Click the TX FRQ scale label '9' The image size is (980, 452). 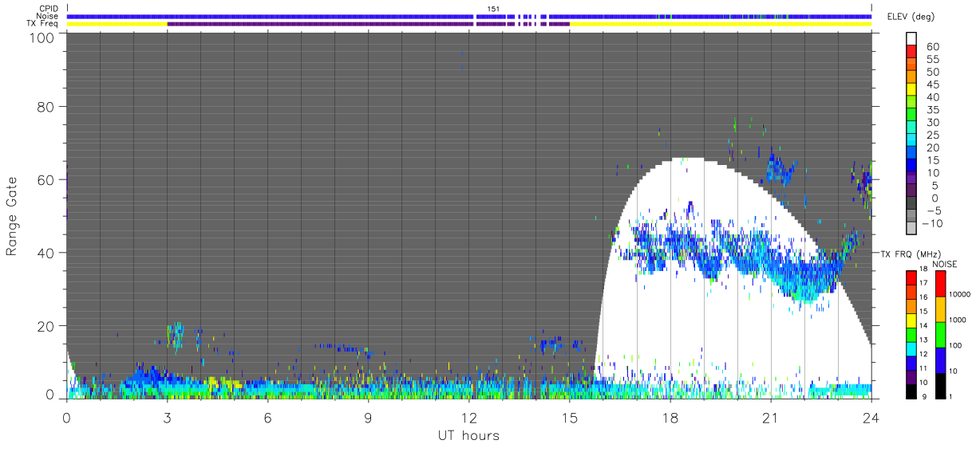(925, 396)
